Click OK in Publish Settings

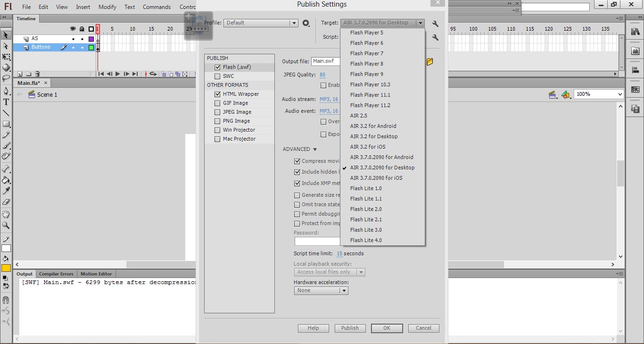pyautogui.click(x=387, y=328)
